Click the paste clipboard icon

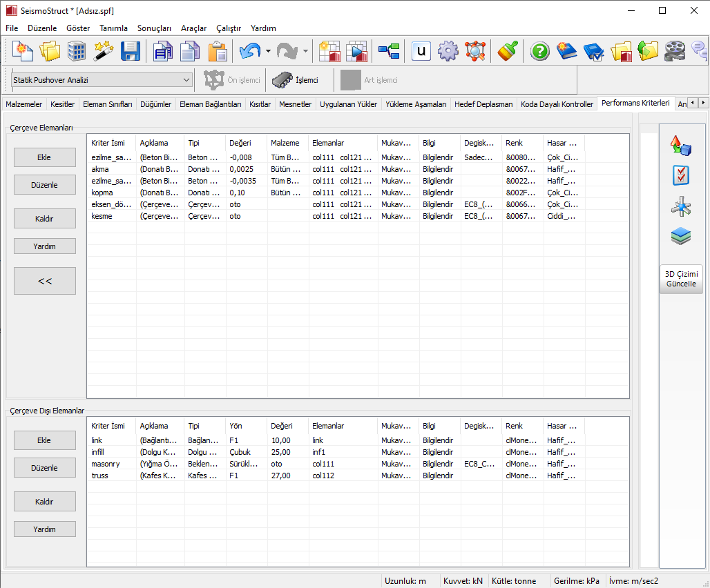pos(217,51)
